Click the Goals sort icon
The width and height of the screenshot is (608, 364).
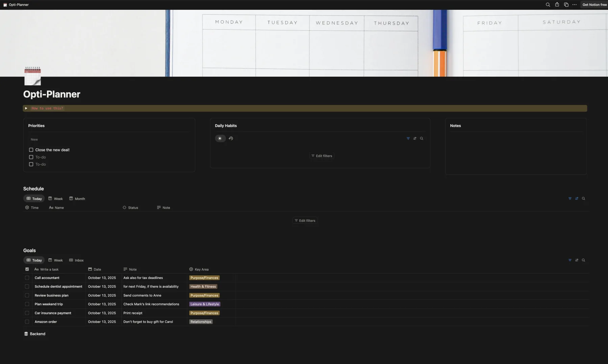point(577,260)
